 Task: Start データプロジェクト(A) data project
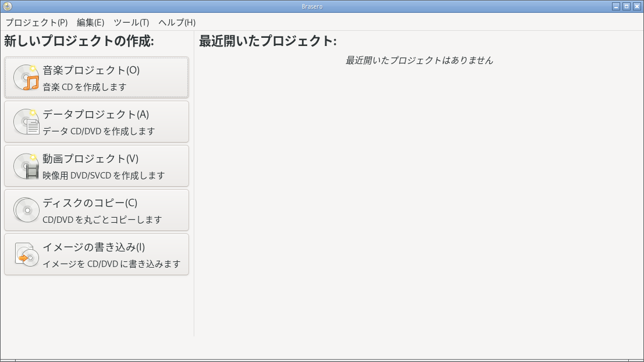pyautogui.click(x=97, y=122)
